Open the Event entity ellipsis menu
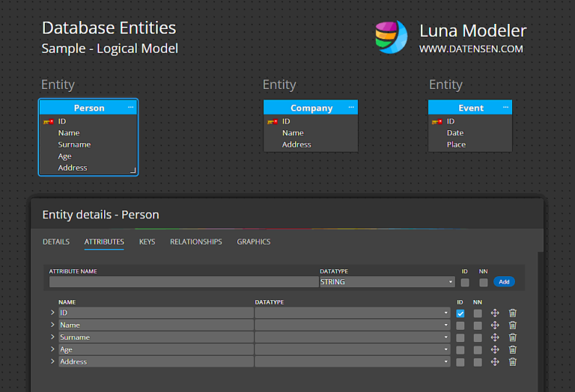Image resolution: width=575 pixels, height=392 pixels. pos(505,108)
